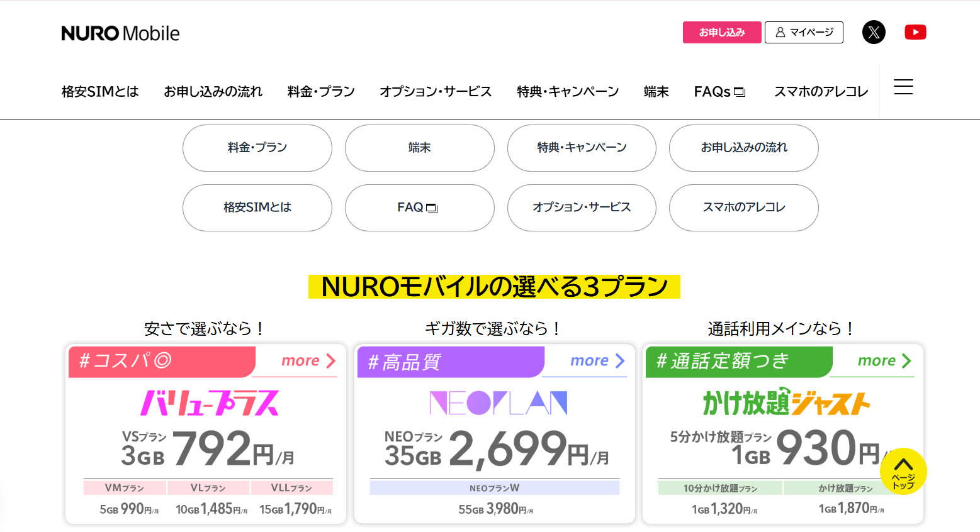Select the 10分かけ放題プラン label
Image resolution: width=980 pixels, height=532 pixels.
(720, 488)
